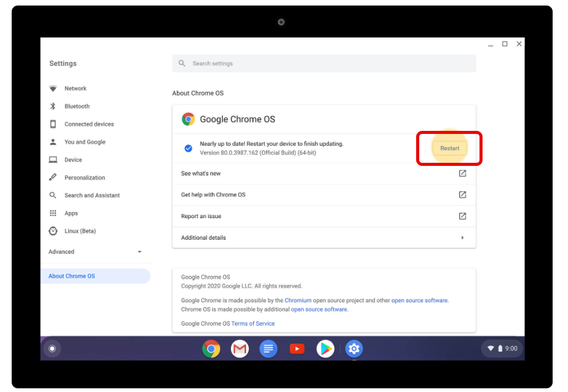
Task: Click the Restart button to finish updating
Action: click(x=449, y=148)
